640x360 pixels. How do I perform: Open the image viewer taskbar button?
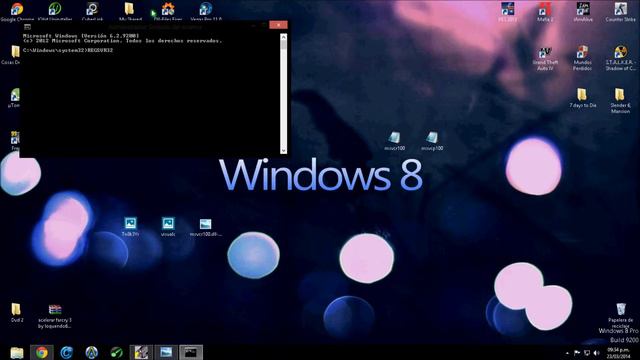[166, 352]
